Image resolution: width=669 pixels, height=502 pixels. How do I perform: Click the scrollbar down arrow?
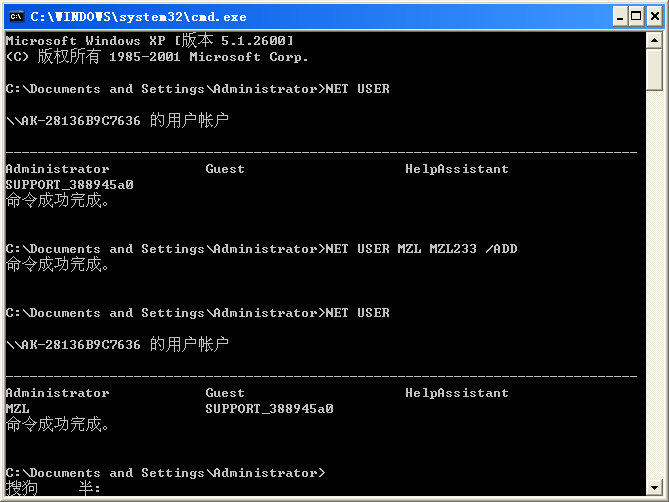(x=654, y=488)
